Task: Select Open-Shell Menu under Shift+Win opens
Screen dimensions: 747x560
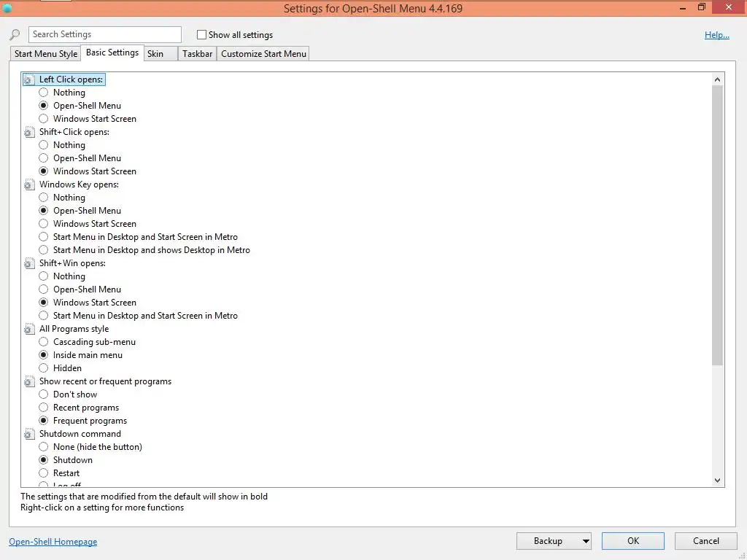Action: [x=43, y=289]
